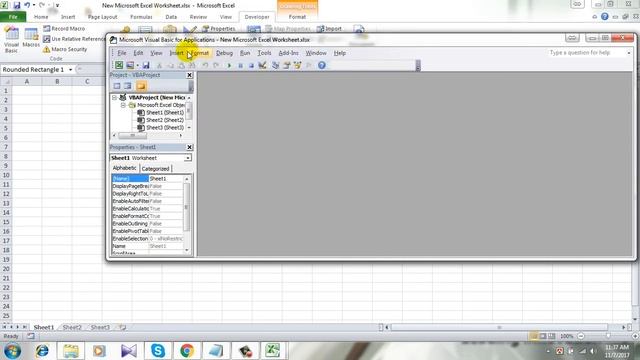Click Reset stop icon in VBA toolbar

(251, 65)
